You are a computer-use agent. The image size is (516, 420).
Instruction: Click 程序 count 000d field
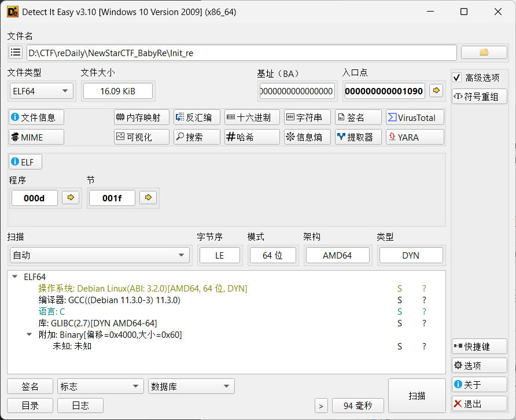34,198
